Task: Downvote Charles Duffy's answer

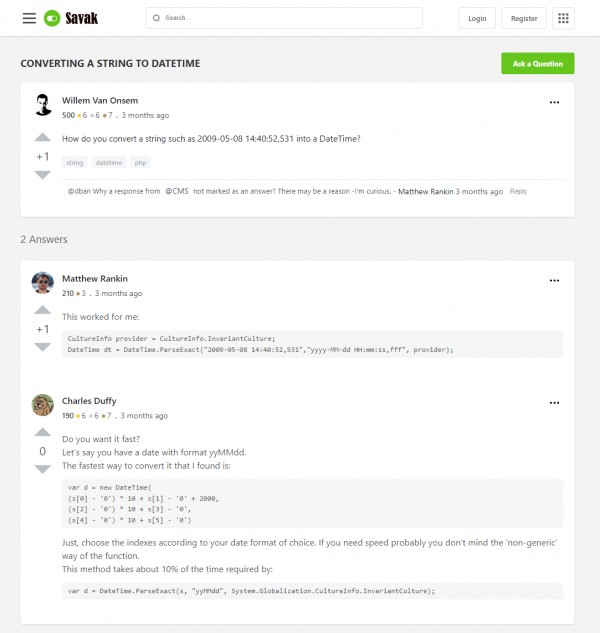Action: 42,470
